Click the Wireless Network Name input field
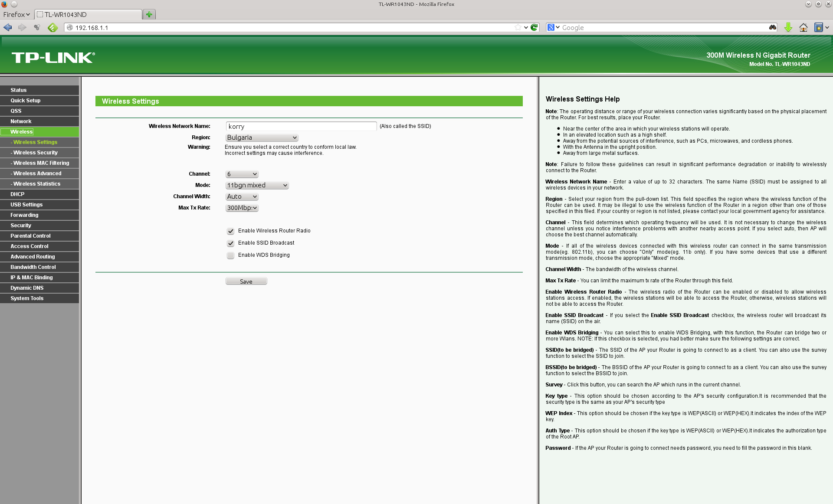 [x=301, y=126]
